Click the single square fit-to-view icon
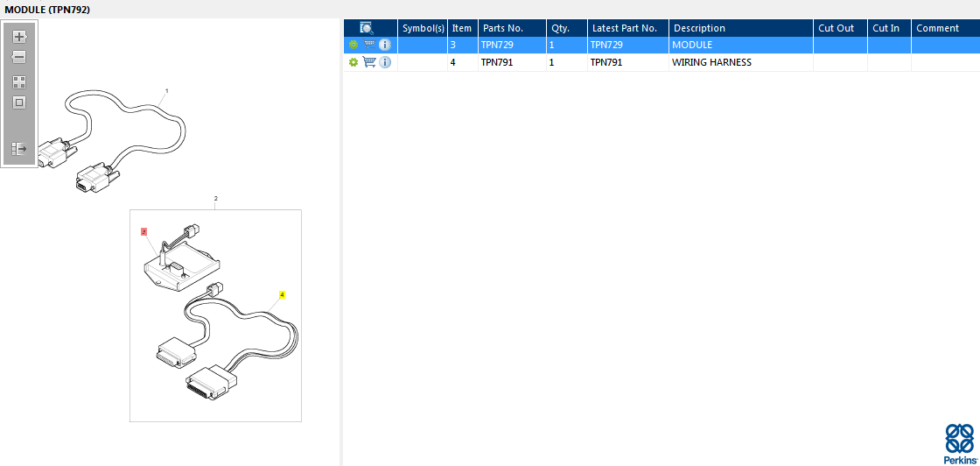Image resolution: width=980 pixels, height=466 pixels. [19, 102]
